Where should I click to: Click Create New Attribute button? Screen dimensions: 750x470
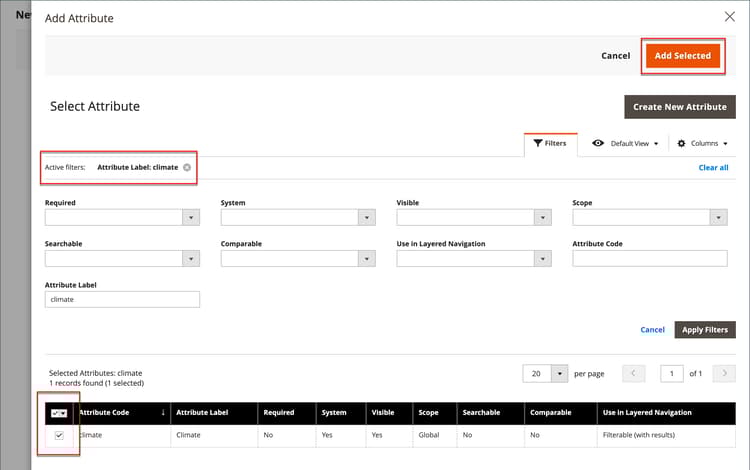click(679, 107)
